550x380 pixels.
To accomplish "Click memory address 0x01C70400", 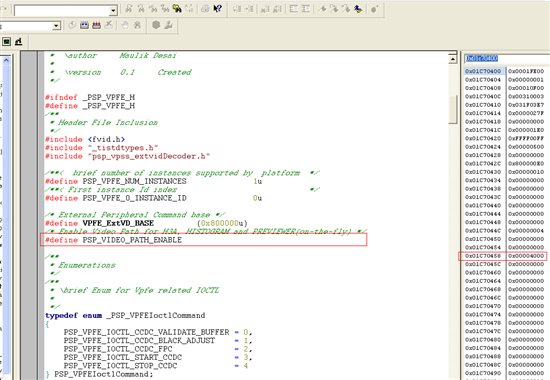I will pyautogui.click(x=483, y=71).
